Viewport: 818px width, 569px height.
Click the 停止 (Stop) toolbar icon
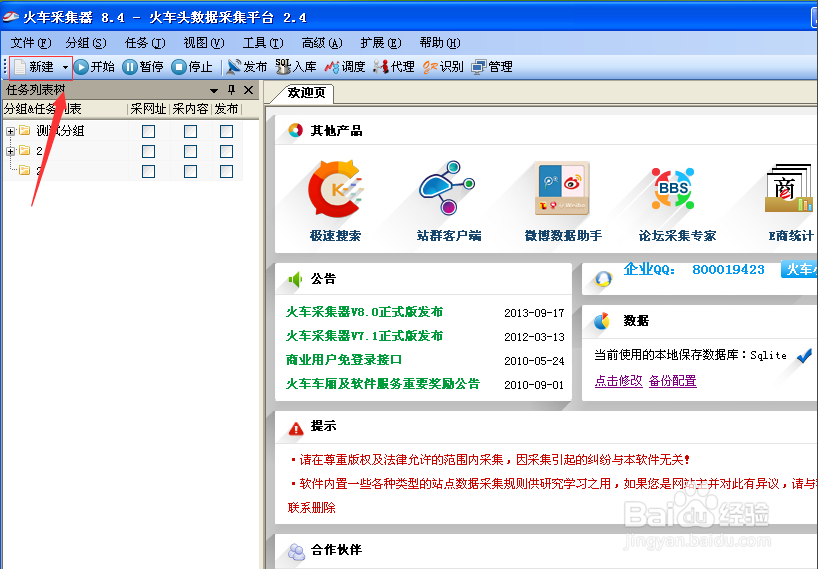pos(178,67)
